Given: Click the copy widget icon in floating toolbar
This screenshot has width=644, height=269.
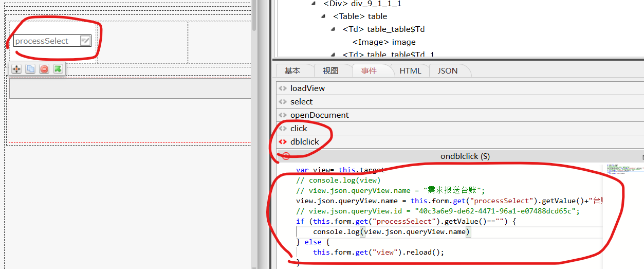Looking at the screenshot, I should (x=30, y=68).
